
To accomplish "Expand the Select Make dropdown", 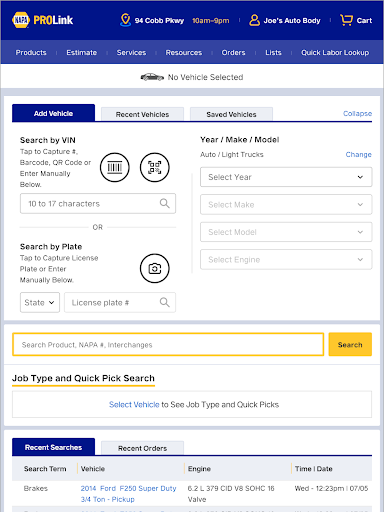I will click(x=286, y=204).
